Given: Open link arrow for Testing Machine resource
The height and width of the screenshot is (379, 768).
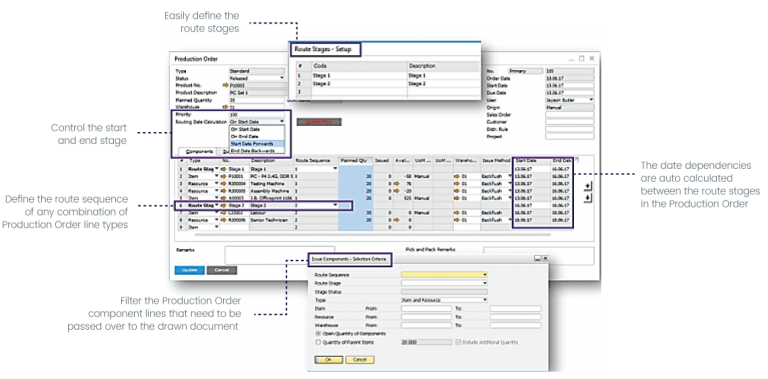Looking at the screenshot, I should (223, 184).
